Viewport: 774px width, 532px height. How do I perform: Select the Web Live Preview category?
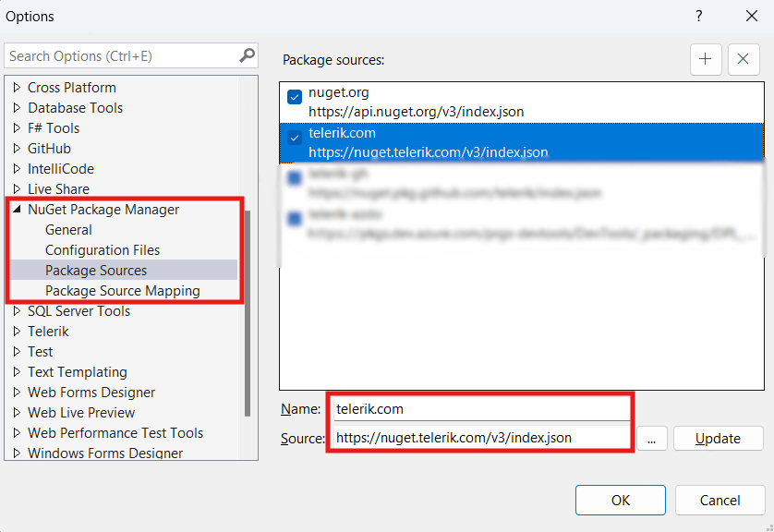click(81, 413)
